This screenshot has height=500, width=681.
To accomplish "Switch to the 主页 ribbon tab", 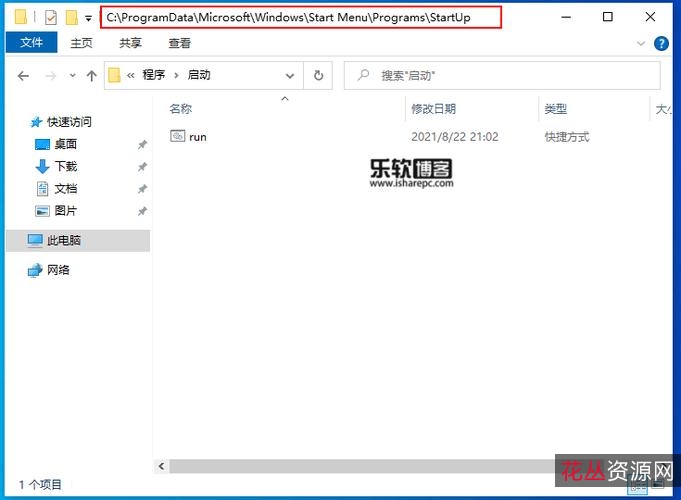I will point(81,43).
